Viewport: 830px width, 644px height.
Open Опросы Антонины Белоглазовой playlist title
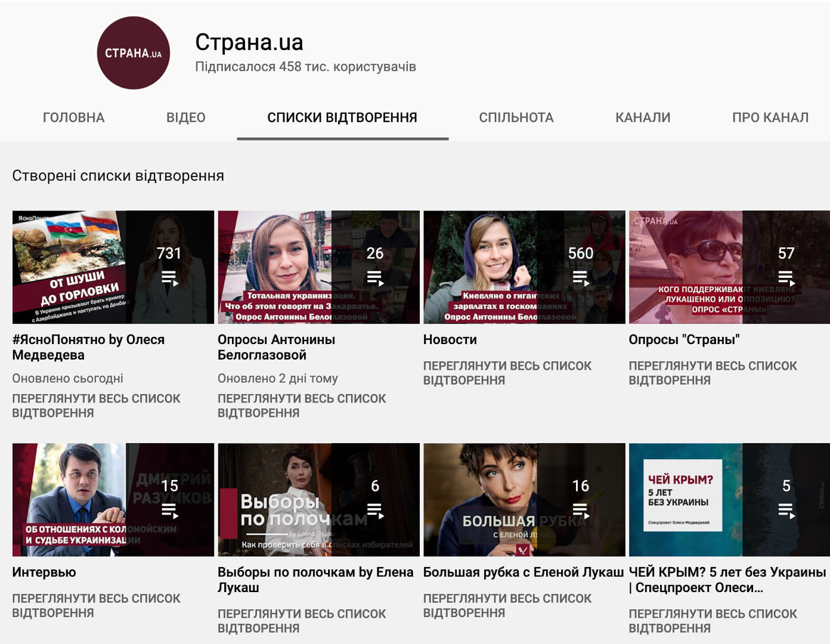pos(276,347)
